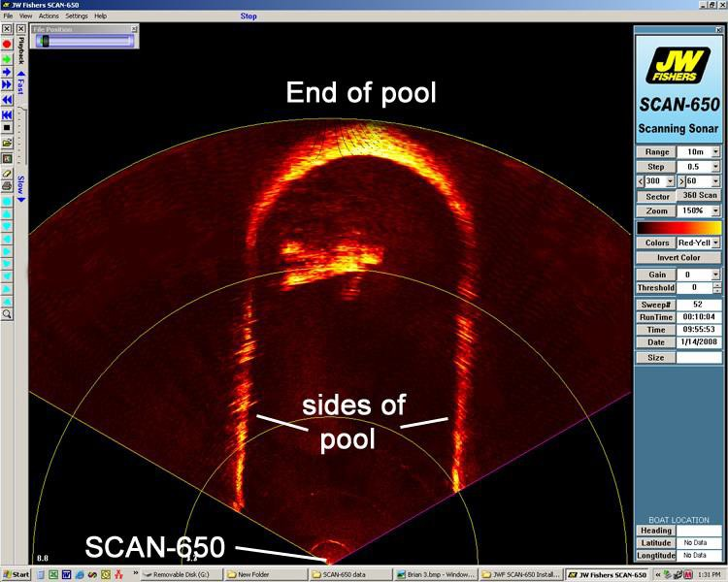Open the Actions menu
728x582 pixels.
coord(49,16)
